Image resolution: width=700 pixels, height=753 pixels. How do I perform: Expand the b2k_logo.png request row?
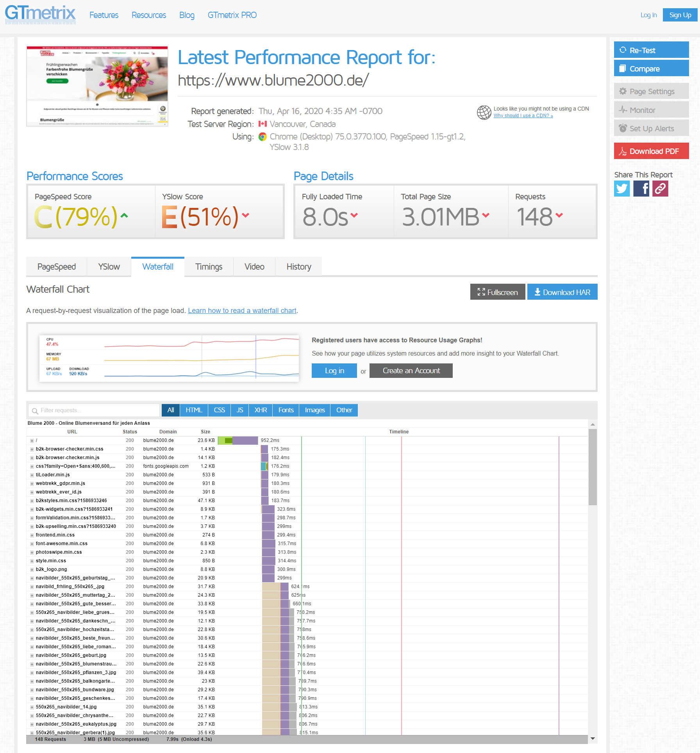[x=32, y=570]
